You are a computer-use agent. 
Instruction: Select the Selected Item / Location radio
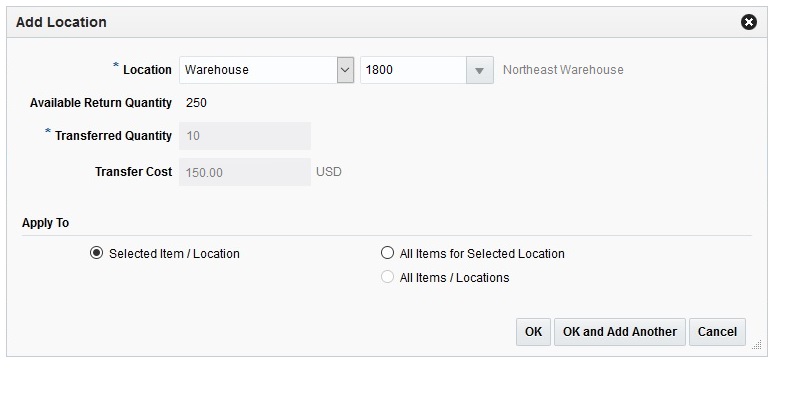pyautogui.click(x=97, y=254)
